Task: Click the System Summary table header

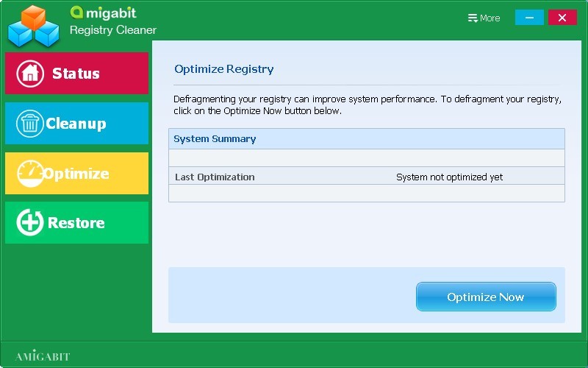Action: (x=215, y=138)
